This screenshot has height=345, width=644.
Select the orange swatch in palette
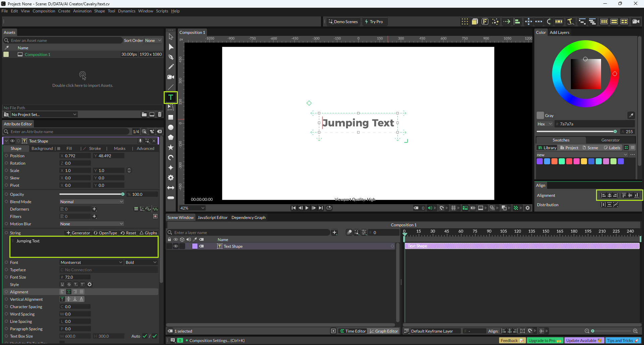pyautogui.click(x=554, y=161)
